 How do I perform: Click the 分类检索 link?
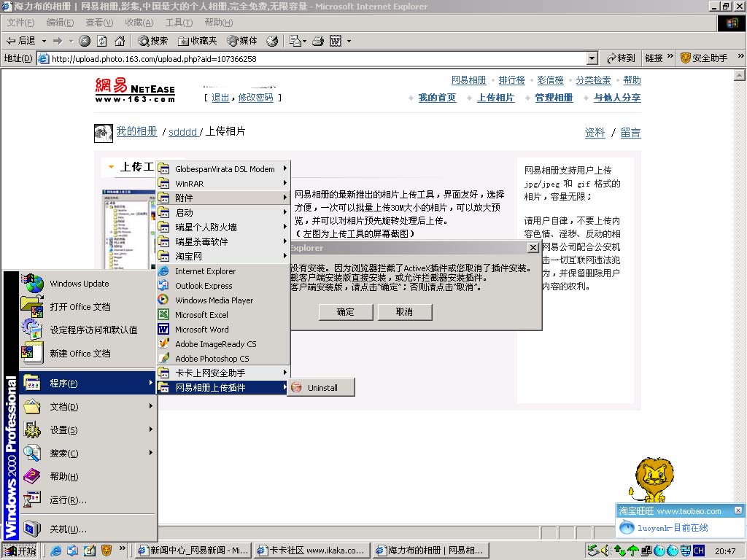tap(593, 80)
